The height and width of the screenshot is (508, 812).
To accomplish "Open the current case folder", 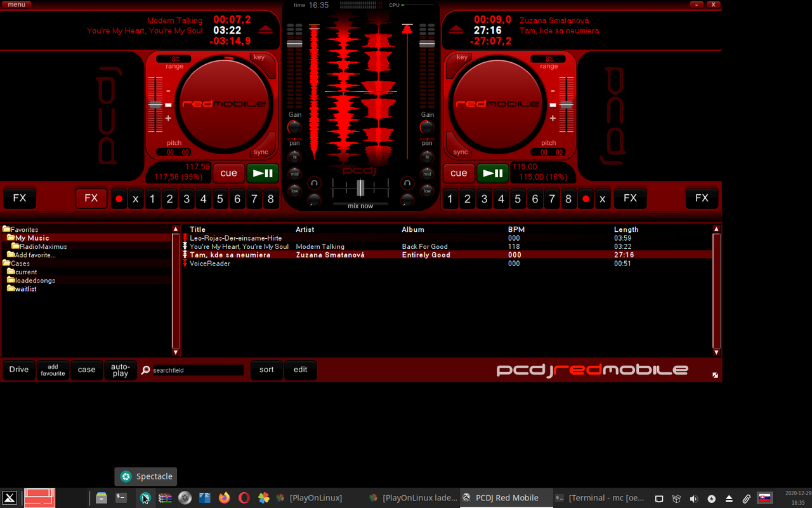I will tap(22, 272).
